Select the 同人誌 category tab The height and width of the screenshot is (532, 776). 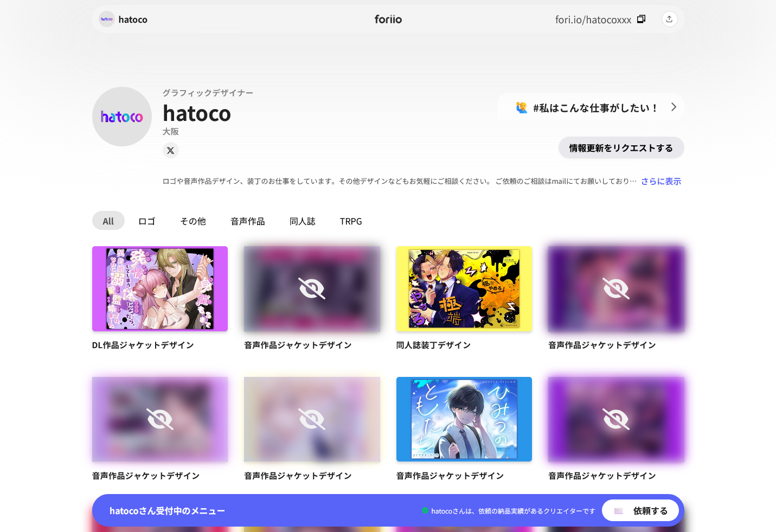pos(302,221)
